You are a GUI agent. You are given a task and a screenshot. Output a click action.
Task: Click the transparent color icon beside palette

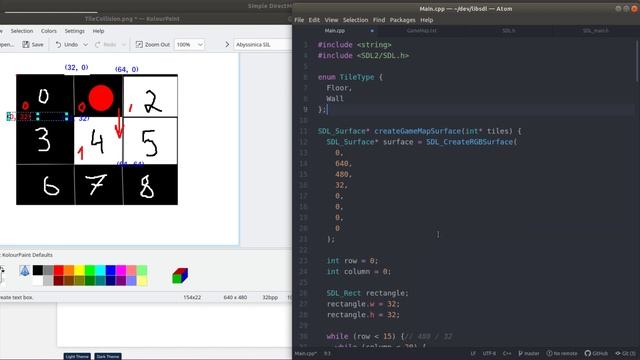[x=24, y=270]
